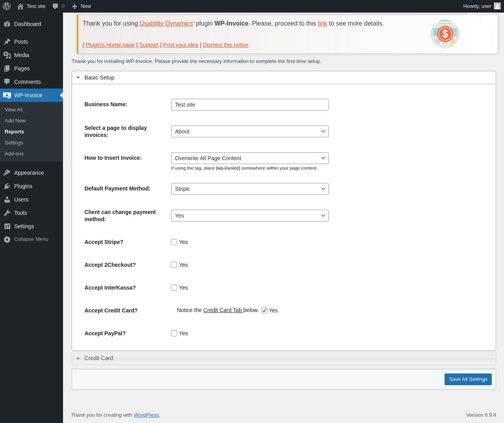Viewport: 504px width, 423px height.
Task: Open the Dashboard gauge icon
Action: click(x=7, y=24)
